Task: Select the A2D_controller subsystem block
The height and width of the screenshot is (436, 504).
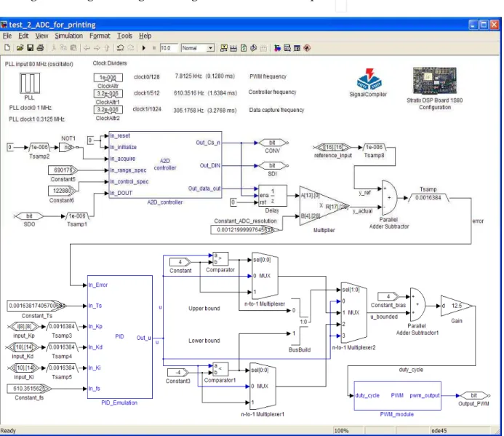Action: click(x=165, y=165)
